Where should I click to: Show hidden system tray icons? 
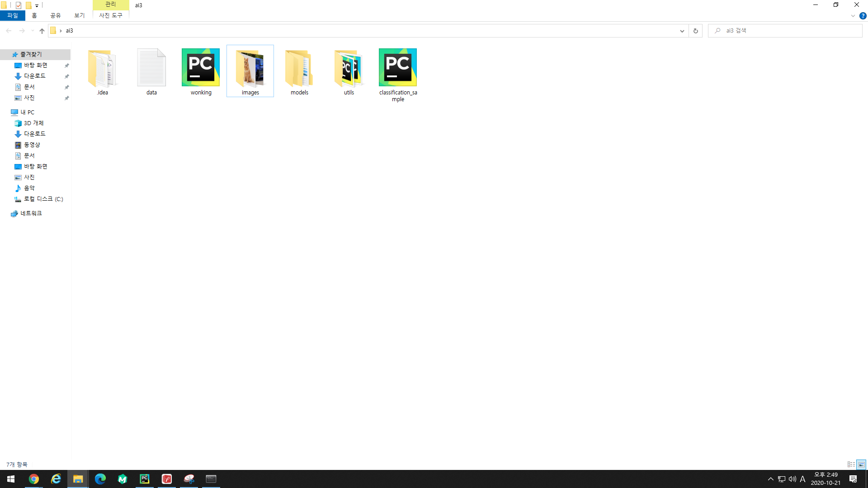(770, 479)
